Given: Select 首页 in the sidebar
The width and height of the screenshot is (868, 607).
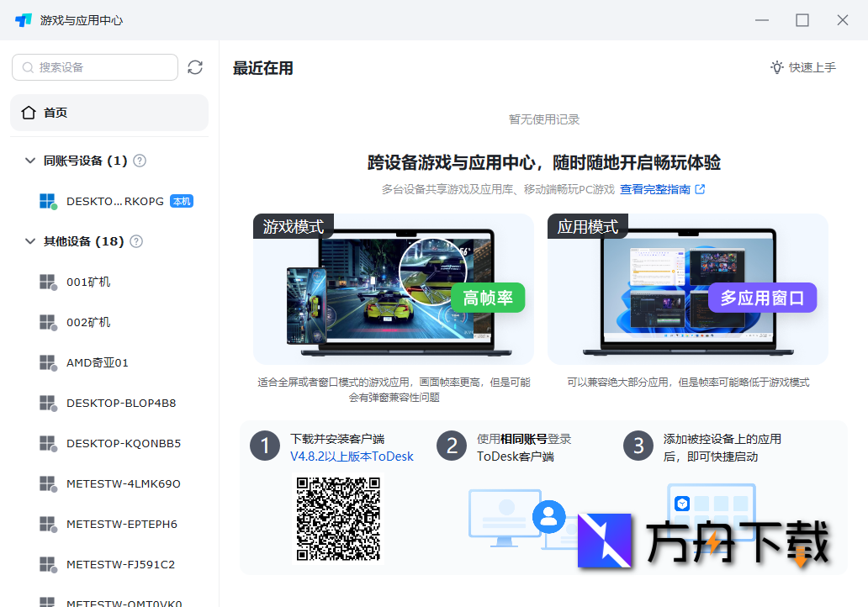Looking at the screenshot, I should tap(56, 112).
